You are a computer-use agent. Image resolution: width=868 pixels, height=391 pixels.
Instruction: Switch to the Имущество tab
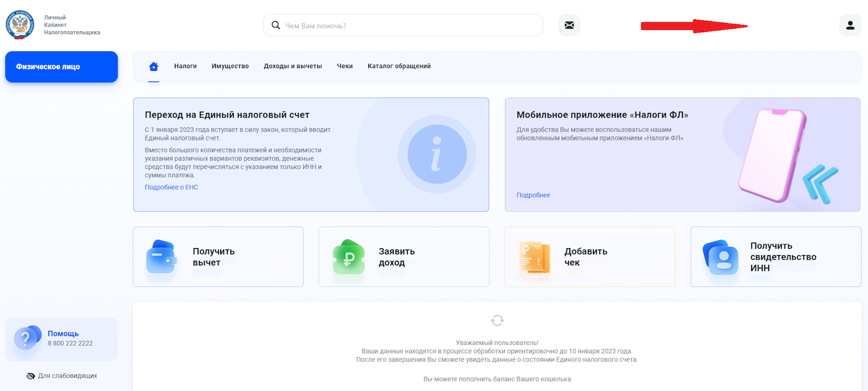230,66
